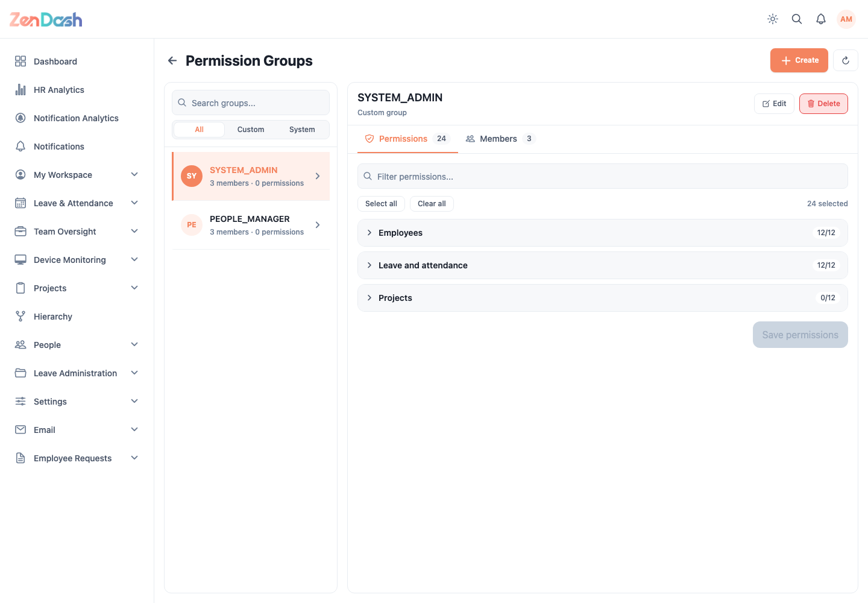Expand the Employee Requests sidebar menu
868x603 pixels.
(134, 458)
